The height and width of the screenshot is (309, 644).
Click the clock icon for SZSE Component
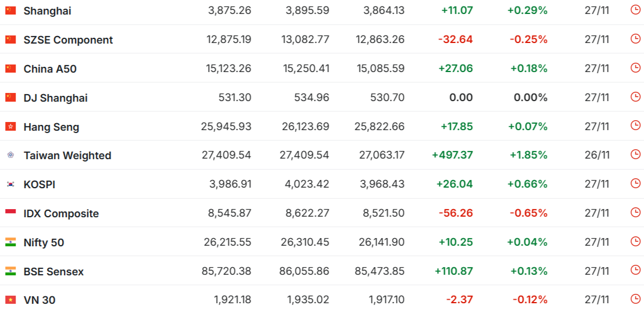coord(635,39)
